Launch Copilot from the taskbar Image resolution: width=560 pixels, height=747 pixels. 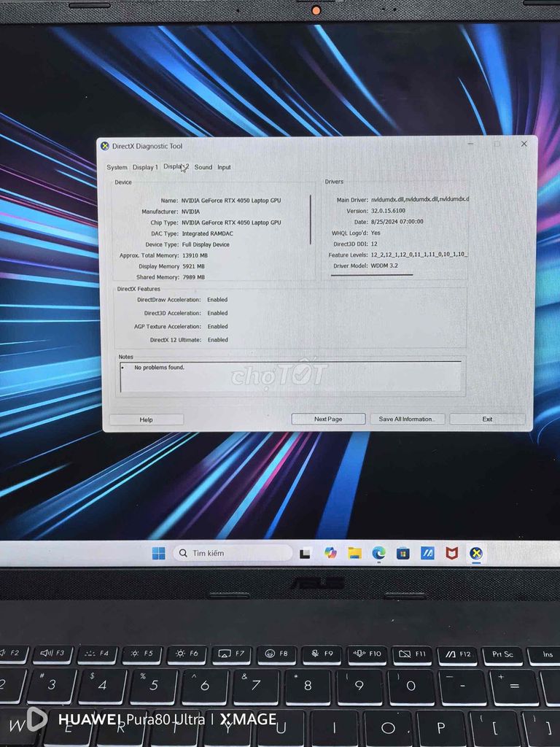tap(330, 553)
